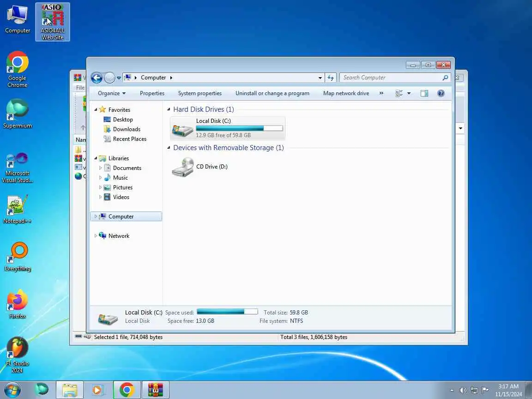The width and height of the screenshot is (532, 399).
Task: Switch to Windows Explorer taskbar button
Action: pos(70,390)
